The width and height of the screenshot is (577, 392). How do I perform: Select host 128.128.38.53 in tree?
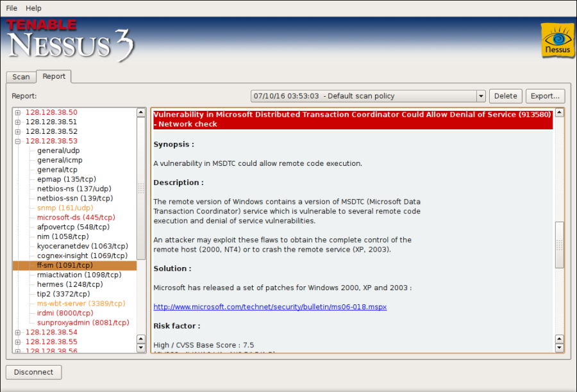pos(51,141)
